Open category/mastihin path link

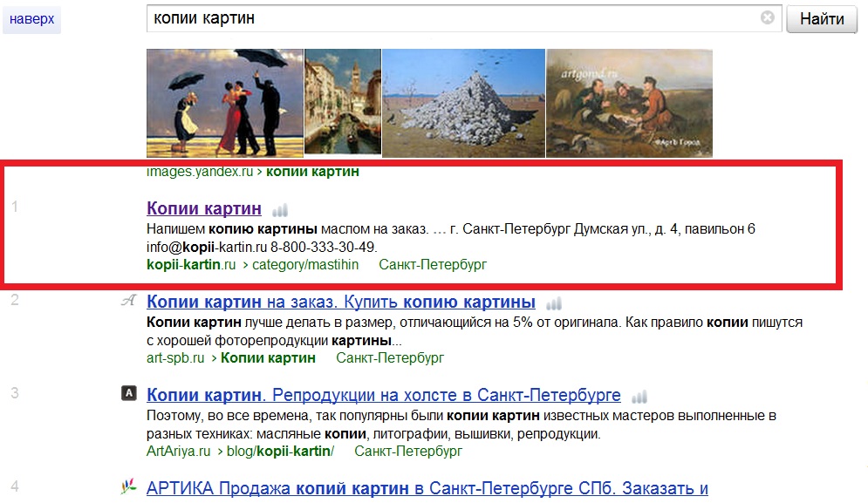(305, 264)
